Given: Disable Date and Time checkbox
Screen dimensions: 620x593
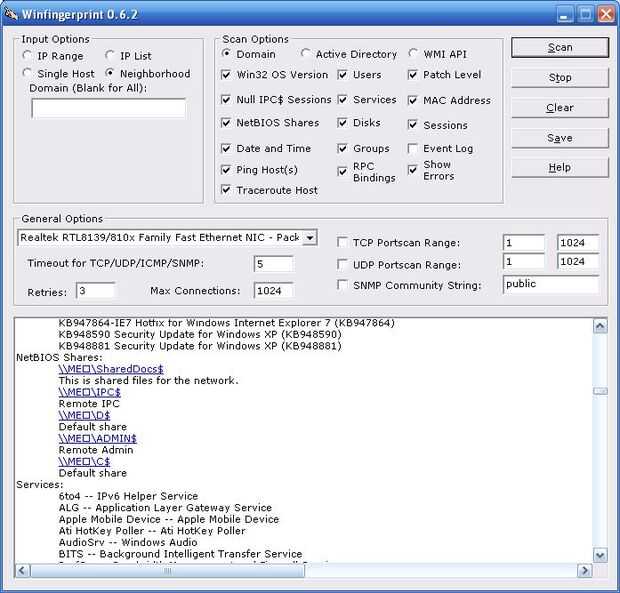Looking at the screenshot, I should click(x=226, y=148).
